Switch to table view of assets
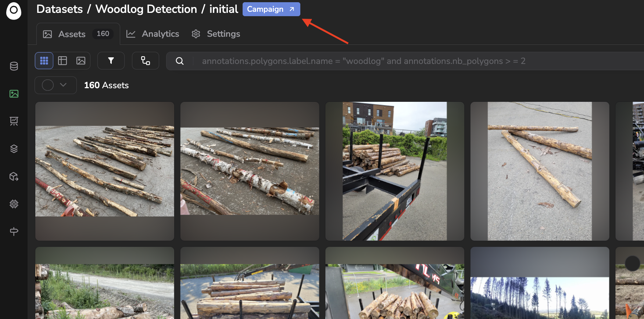Viewport: 644px width, 319px height. (62, 61)
